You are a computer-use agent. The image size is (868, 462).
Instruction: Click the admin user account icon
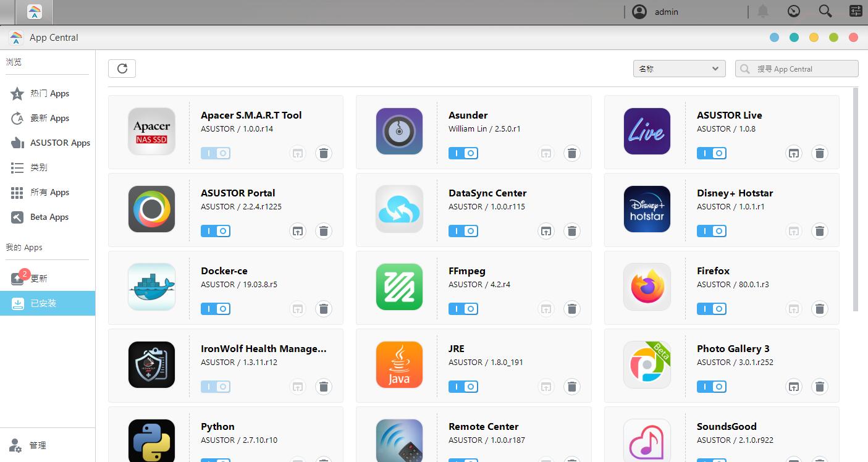639,12
